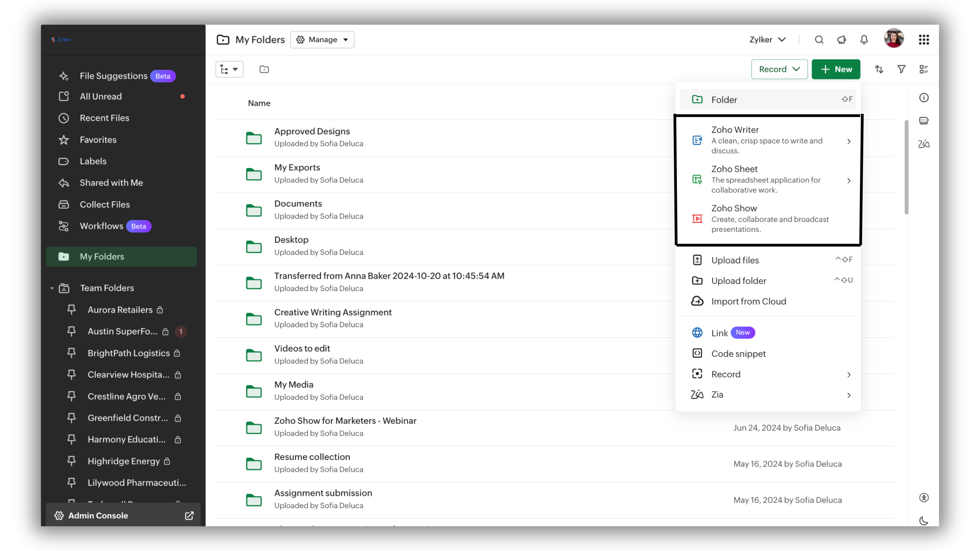Open the search icon

[819, 39]
